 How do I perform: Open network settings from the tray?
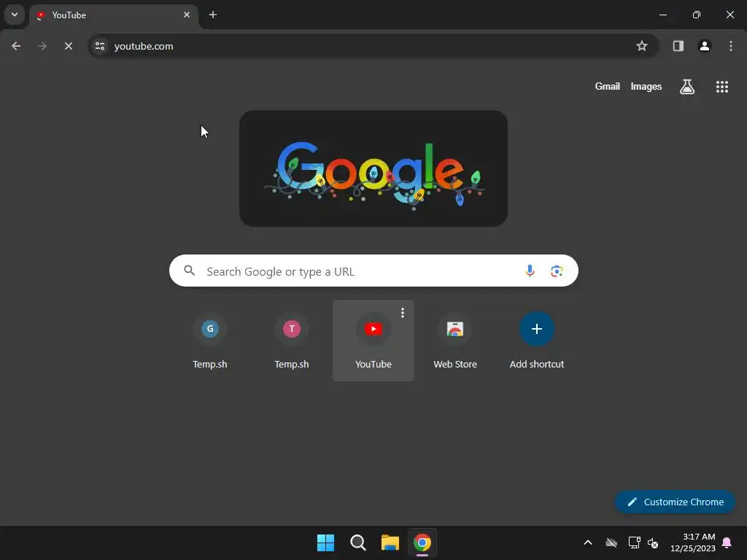(x=635, y=542)
